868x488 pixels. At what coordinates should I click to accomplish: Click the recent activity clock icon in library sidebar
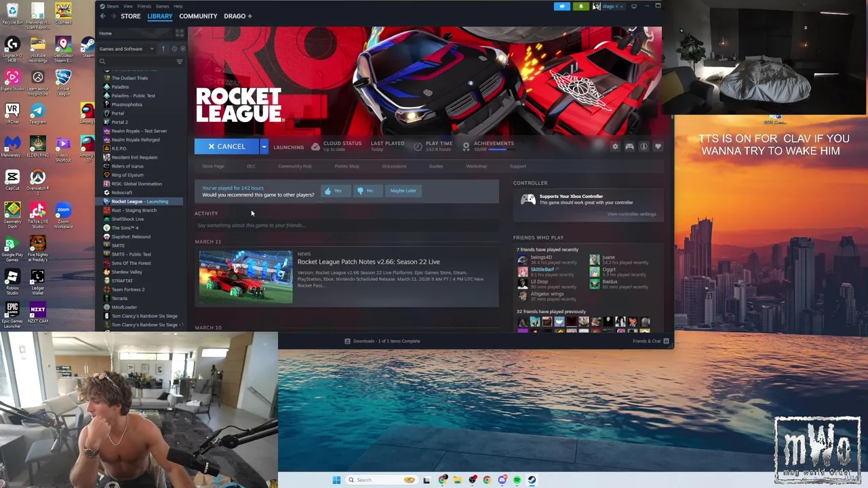(174, 49)
